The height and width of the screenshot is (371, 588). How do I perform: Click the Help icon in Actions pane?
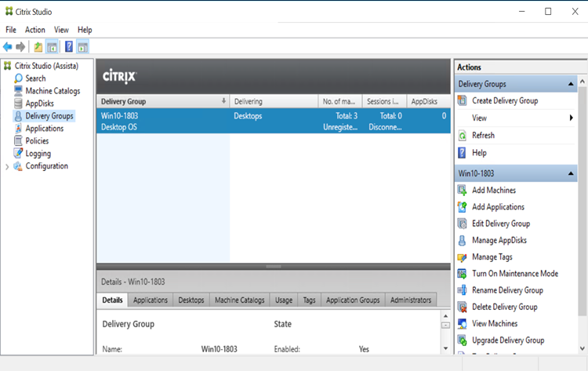462,153
